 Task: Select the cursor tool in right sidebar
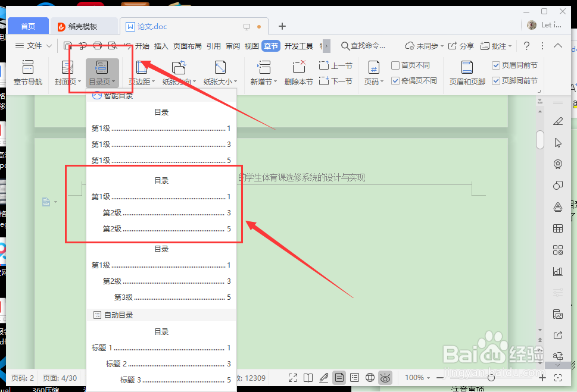click(x=557, y=142)
